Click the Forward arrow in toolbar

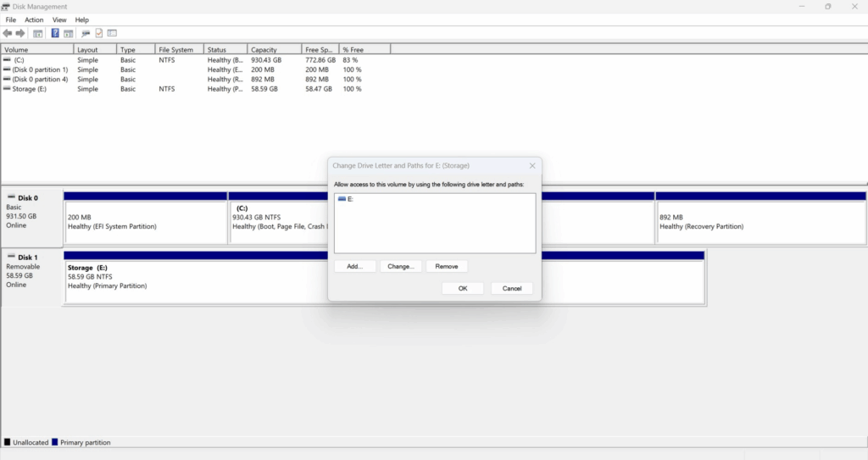(x=20, y=33)
